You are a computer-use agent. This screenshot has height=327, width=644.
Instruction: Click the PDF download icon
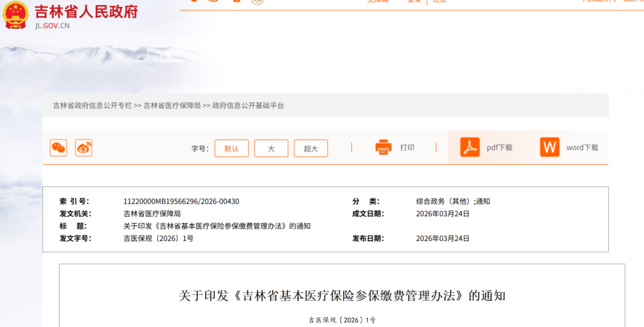470,147
